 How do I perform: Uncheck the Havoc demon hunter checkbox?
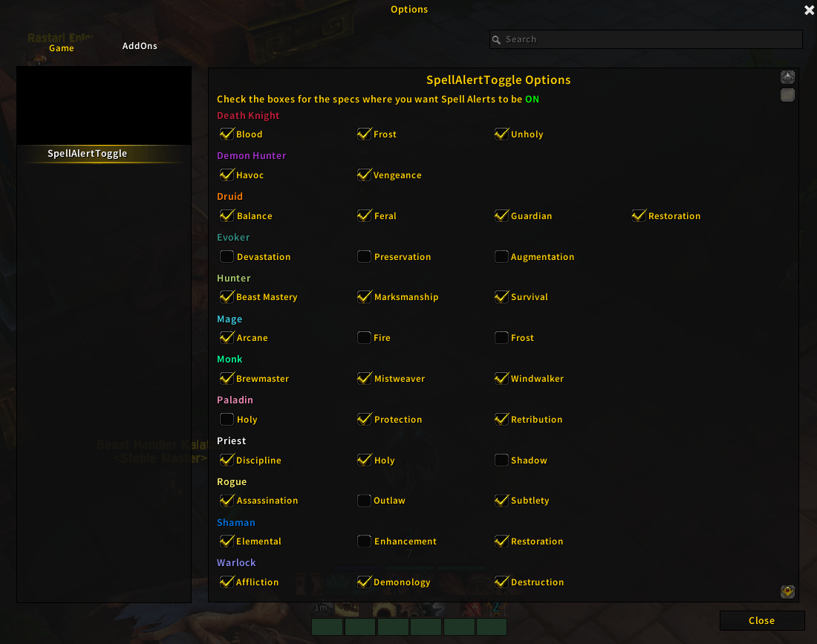pos(227,175)
